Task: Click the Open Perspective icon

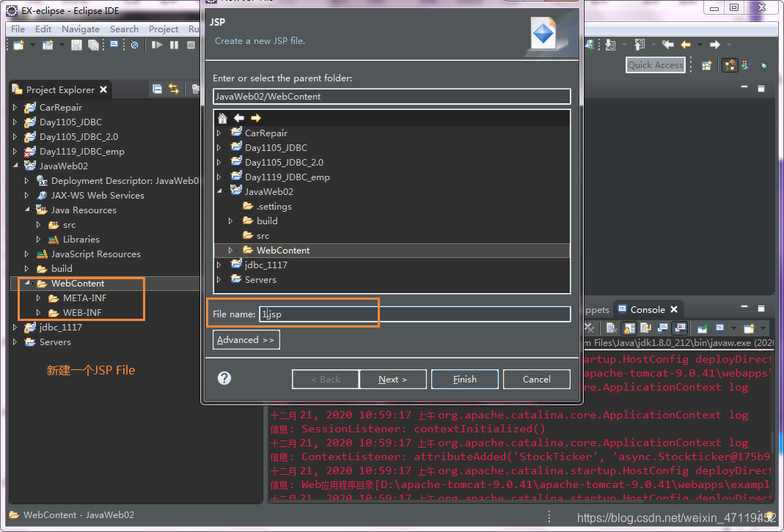Action: point(706,65)
